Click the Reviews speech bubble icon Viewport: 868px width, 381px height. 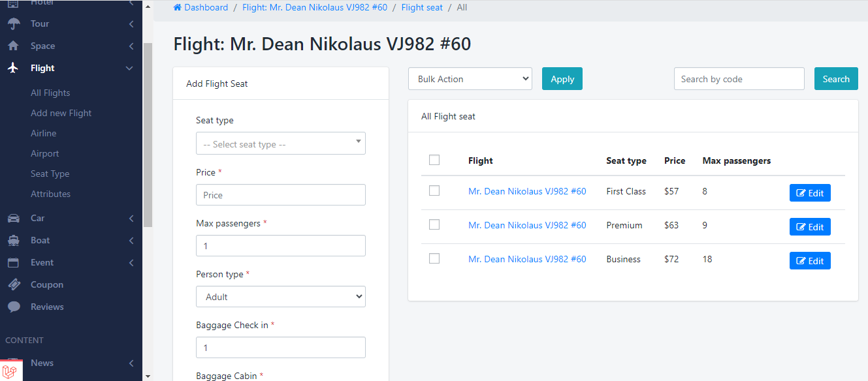pos(13,307)
